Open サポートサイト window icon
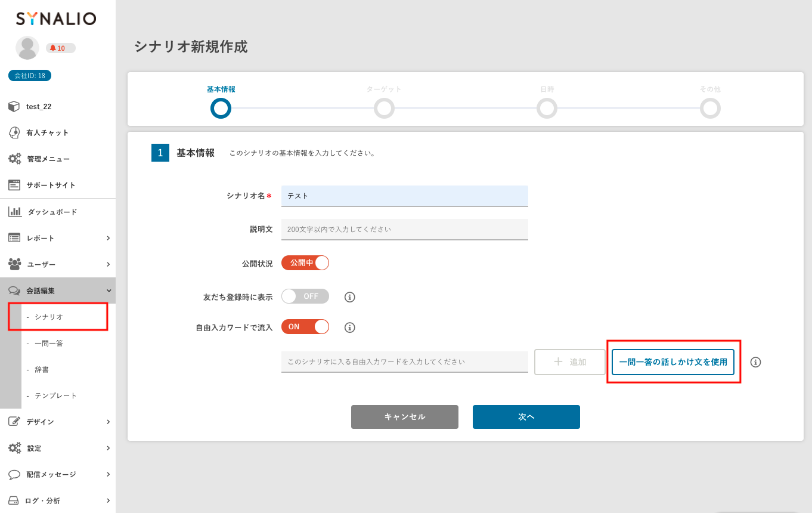The height and width of the screenshot is (513, 812). (x=14, y=185)
